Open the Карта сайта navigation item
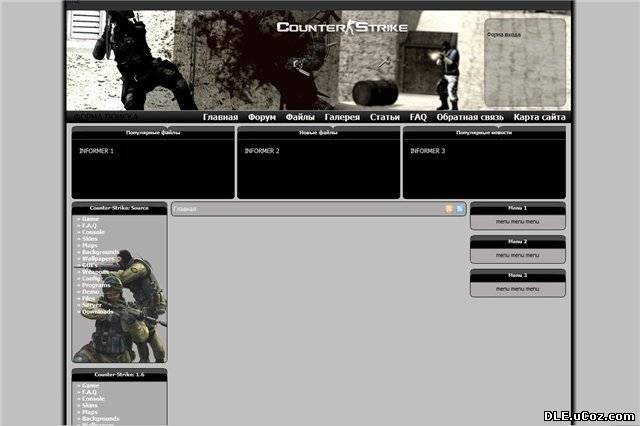 [x=540, y=117]
